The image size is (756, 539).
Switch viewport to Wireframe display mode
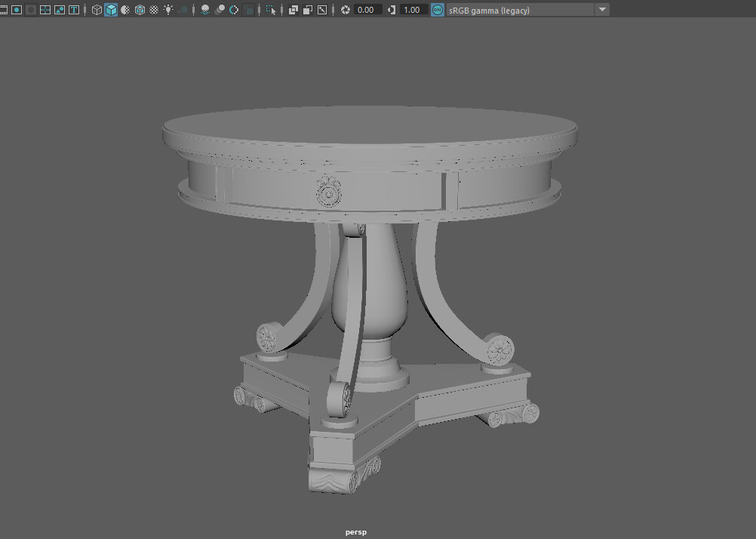coord(96,10)
